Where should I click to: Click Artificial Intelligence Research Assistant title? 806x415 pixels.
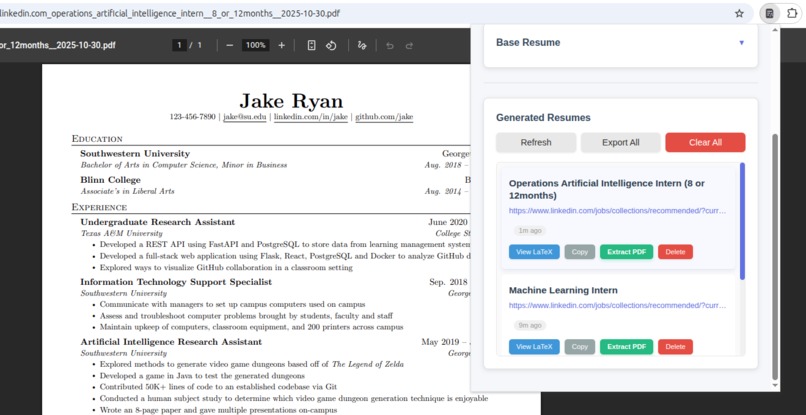point(171,341)
